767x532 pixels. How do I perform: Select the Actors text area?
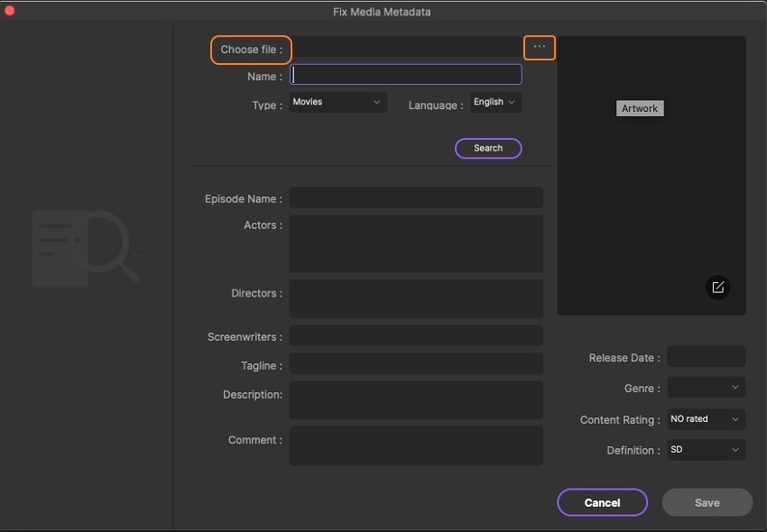click(x=416, y=243)
